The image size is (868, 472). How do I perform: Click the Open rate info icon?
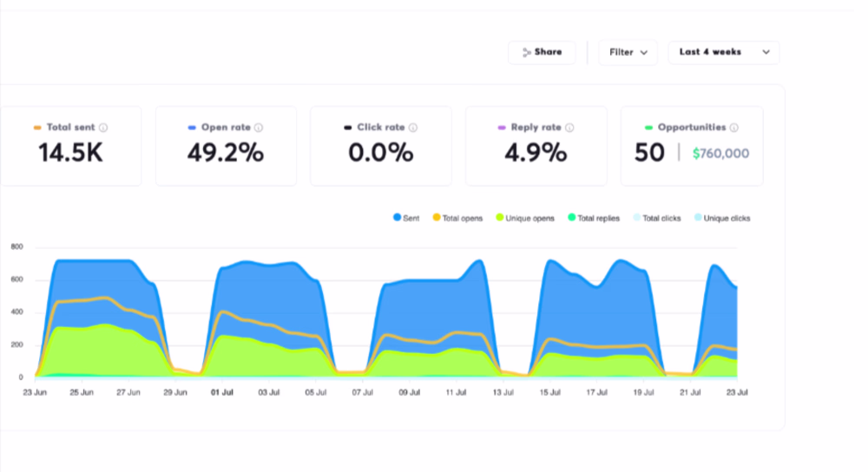259,128
